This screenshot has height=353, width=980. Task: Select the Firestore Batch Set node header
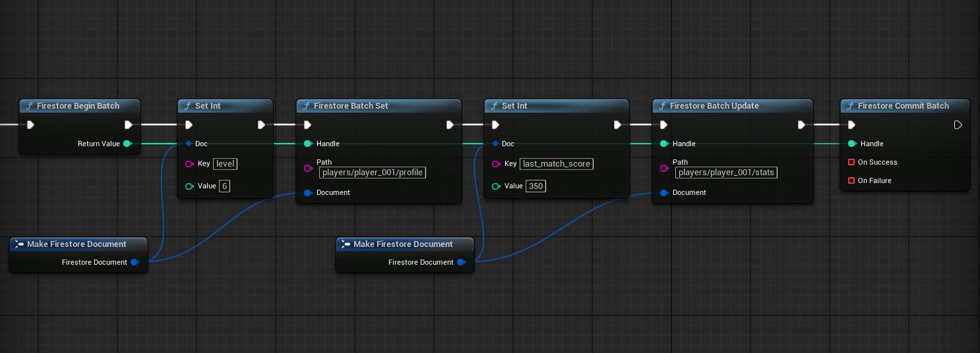point(350,106)
